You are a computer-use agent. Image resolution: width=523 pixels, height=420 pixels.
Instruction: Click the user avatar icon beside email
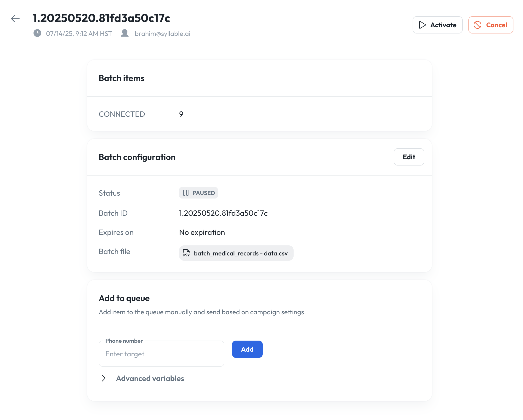pyautogui.click(x=125, y=33)
